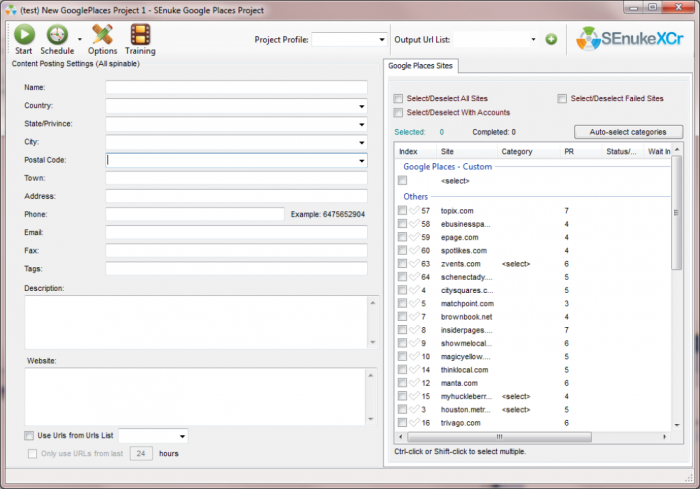Screen dimensions: 700x489
Task: Launch the Training film icon
Action: pos(140,34)
